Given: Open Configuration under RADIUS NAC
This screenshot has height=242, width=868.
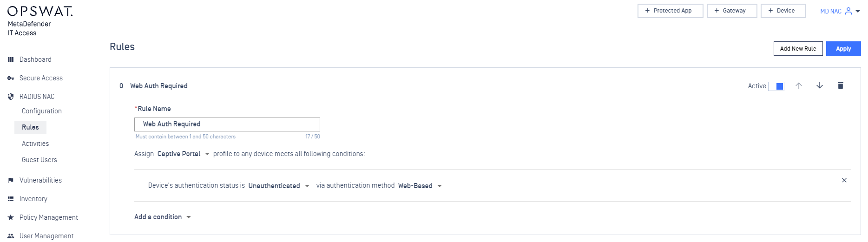Looking at the screenshot, I should tap(42, 111).
